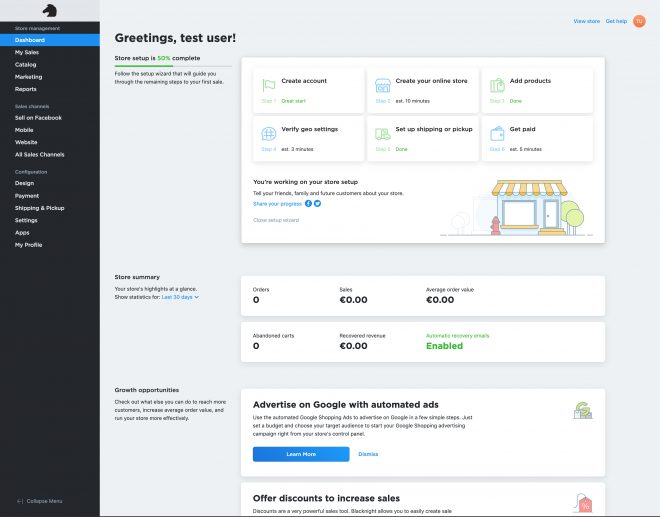Open Mobile sales channel
The image size is (660, 517).
point(24,130)
